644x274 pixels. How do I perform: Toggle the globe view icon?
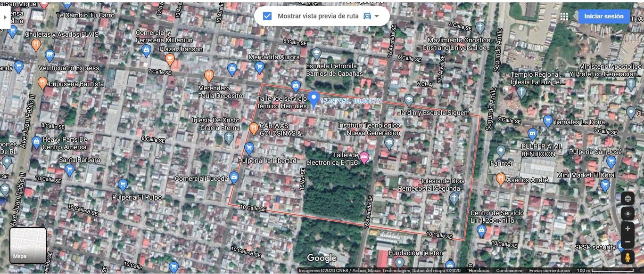point(628,199)
